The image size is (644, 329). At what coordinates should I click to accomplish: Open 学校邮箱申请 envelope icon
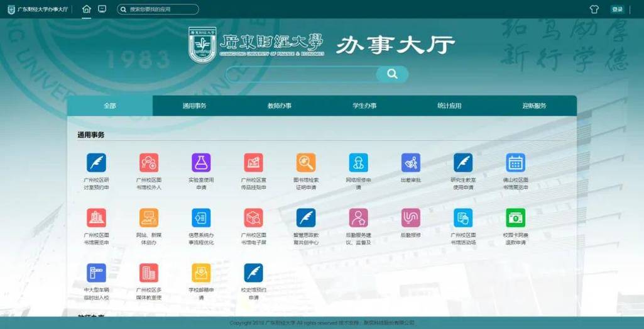pos(201,272)
